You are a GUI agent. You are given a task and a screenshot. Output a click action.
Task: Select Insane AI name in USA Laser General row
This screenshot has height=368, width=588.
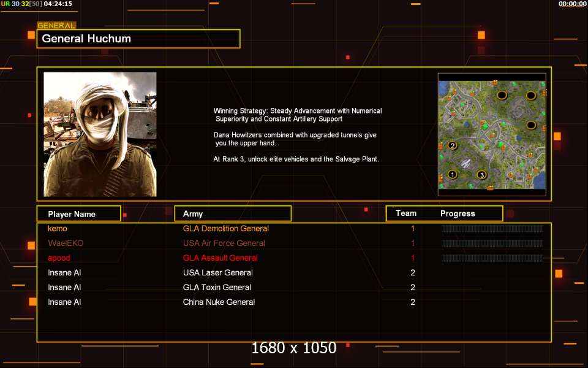pyautogui.click(x=64, y=272)
